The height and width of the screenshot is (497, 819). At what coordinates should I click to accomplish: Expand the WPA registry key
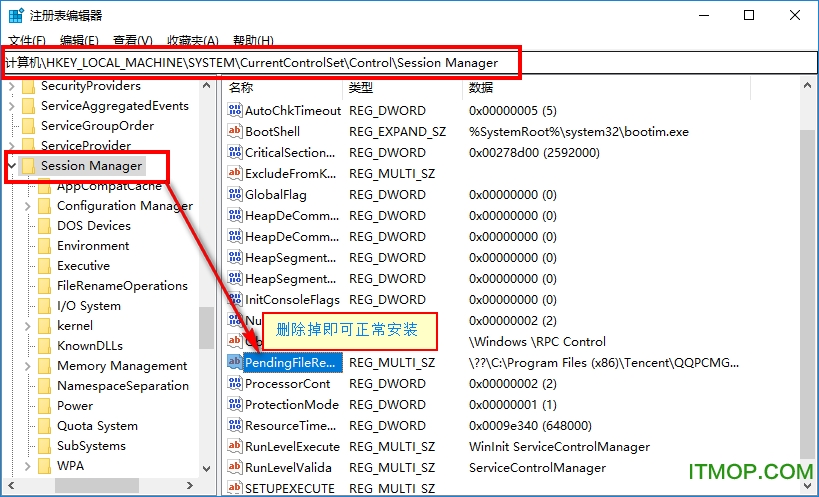[x=27, y=466]
